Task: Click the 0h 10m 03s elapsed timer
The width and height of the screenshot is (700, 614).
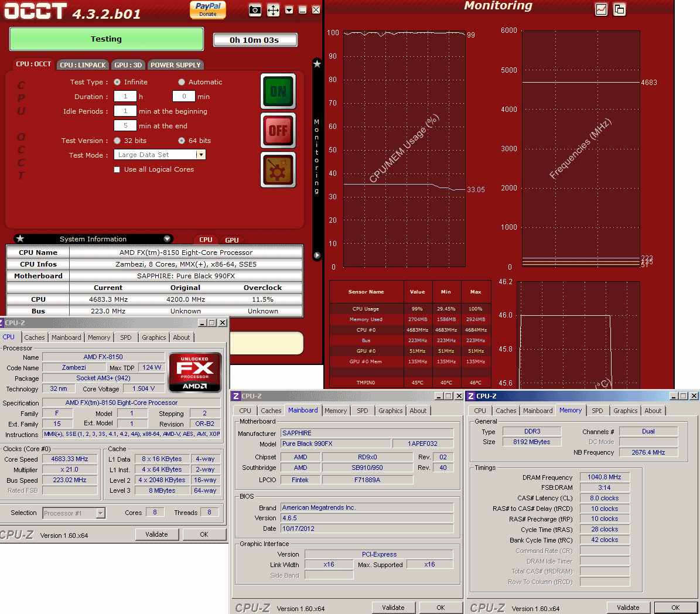Action: 255,40
